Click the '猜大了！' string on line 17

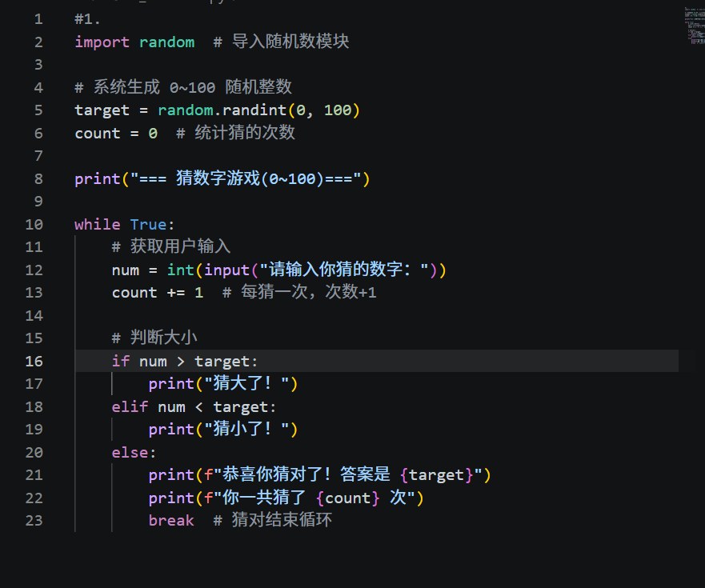tap(246, 383)
